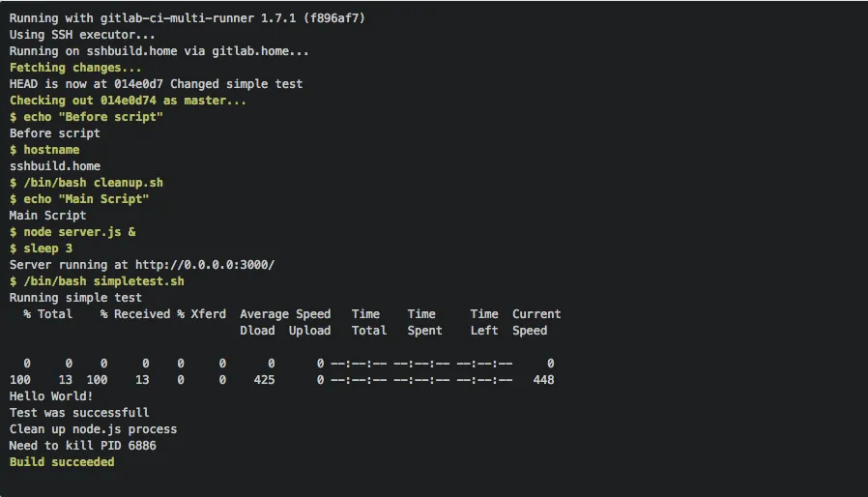Viewport: 868px width, 497px height.
Task: Click the "$ echo "Main Script"" command
Action: [x=79, y=199]
